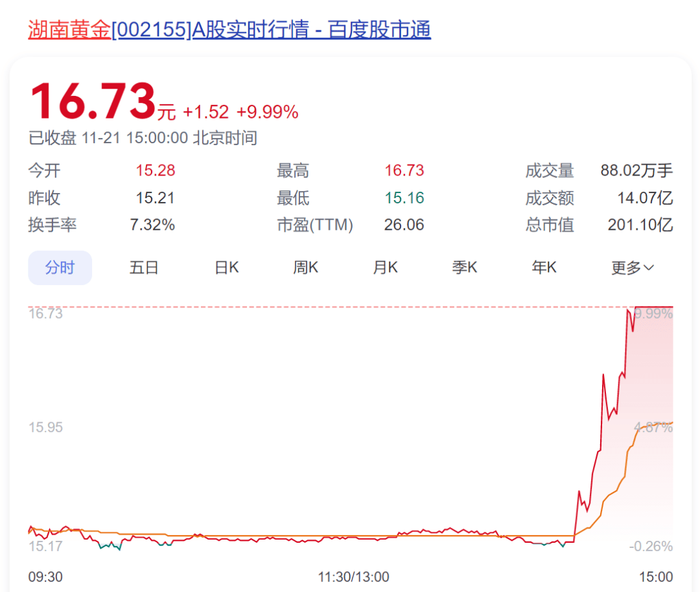Click the current price 16.73

pyautogui.click(x=93, y=101)
